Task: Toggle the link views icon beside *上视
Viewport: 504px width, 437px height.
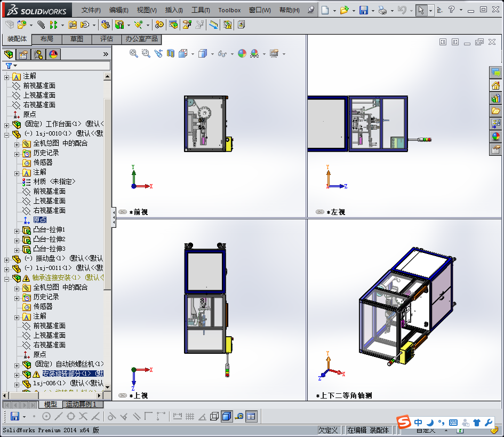Action: point(123,395)
